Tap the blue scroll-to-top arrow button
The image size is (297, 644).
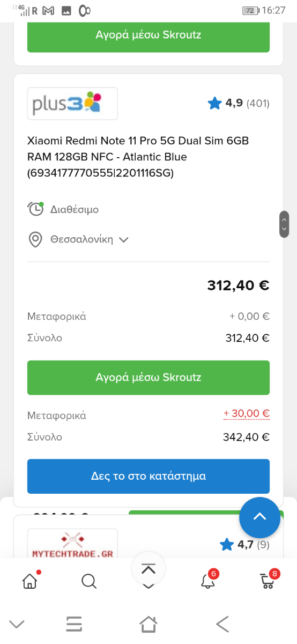(x=259, y=517)
